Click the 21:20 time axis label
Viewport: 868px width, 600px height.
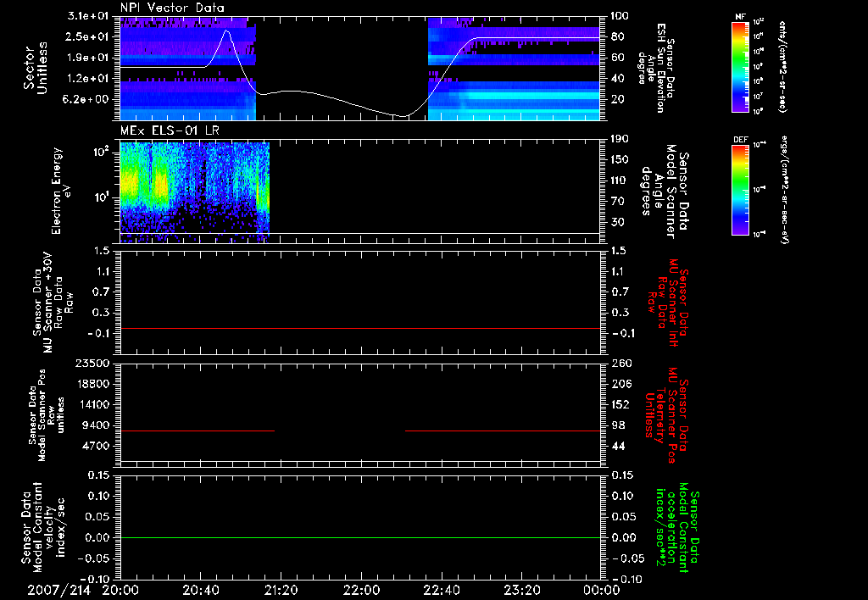(281, 590)
